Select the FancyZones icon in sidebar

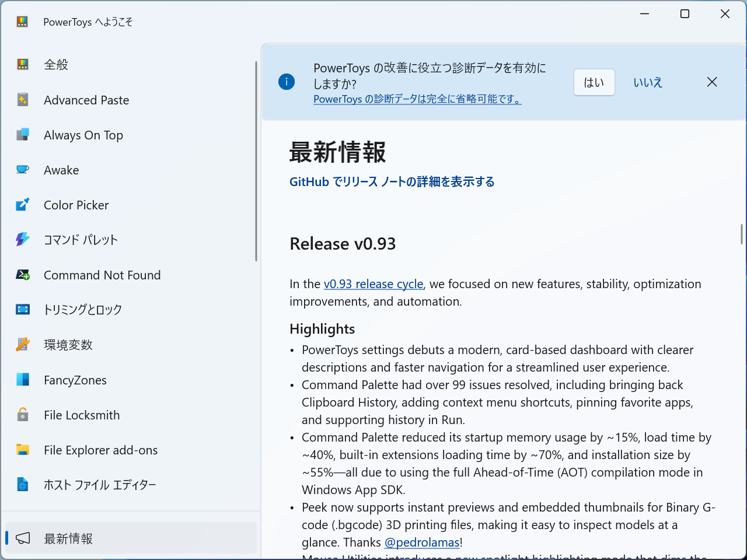click(x=22, y=380)
